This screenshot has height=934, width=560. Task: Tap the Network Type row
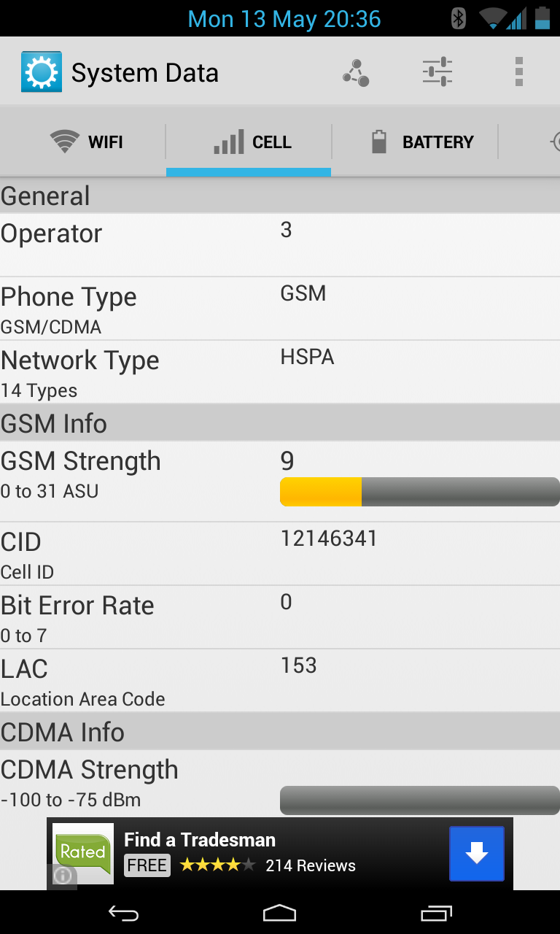280,372
